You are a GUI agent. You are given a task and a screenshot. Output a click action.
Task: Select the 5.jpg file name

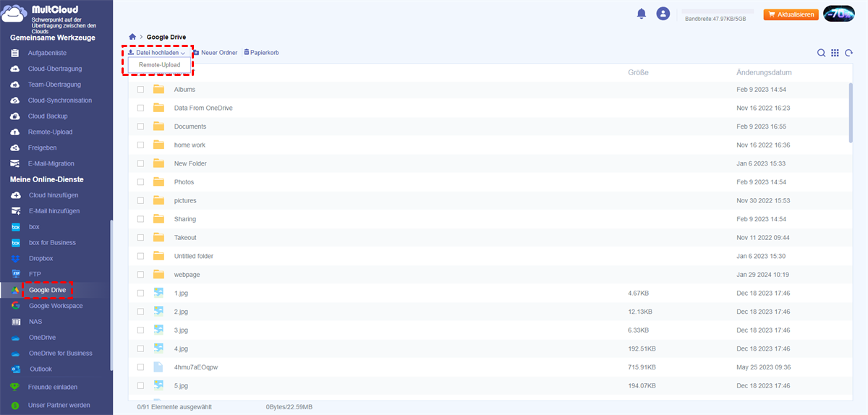coord(181,385)
